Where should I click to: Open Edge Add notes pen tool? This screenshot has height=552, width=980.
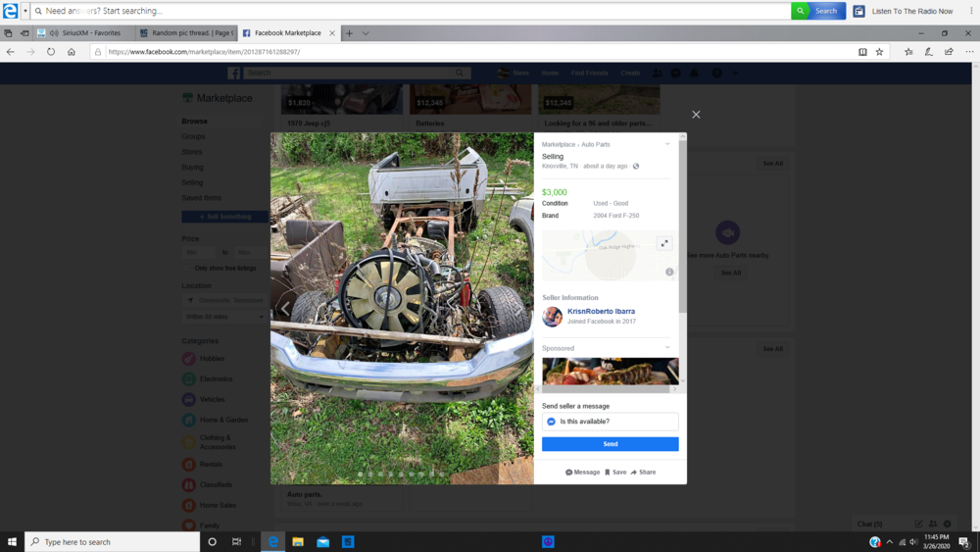[928, 52]
